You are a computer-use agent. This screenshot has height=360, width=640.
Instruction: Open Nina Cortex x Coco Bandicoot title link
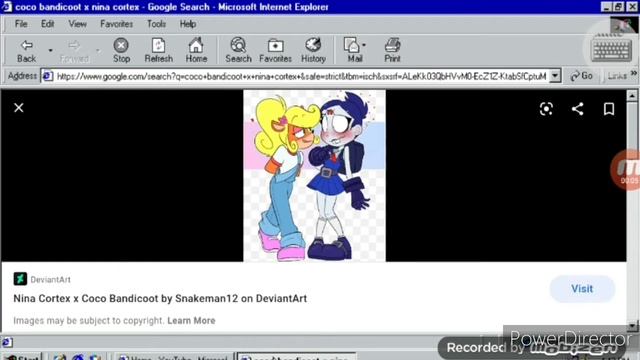point(160,298)
